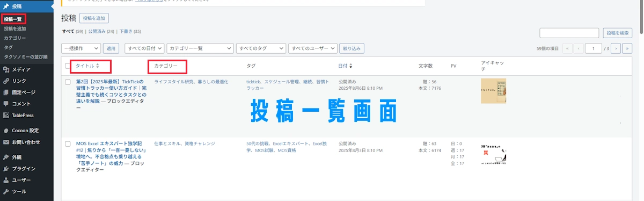Click the ツール wrench icon
The height and width of the screenshot is (201, 644).
[6, 191]
